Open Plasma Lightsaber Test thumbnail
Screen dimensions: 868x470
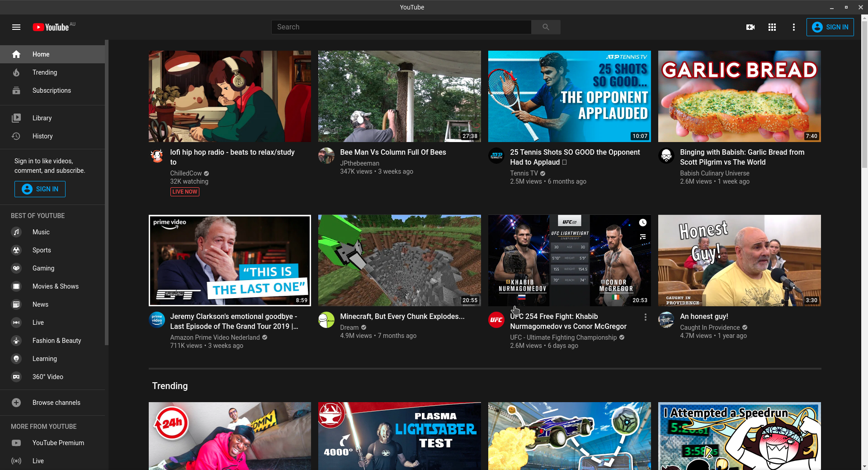point(400,436)
